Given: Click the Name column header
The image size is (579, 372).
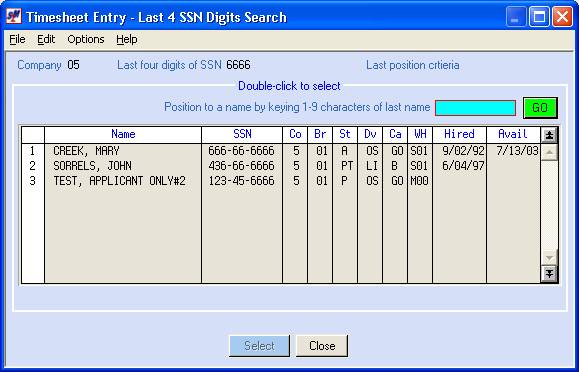Looking at the screenshot, I should 123,134.
